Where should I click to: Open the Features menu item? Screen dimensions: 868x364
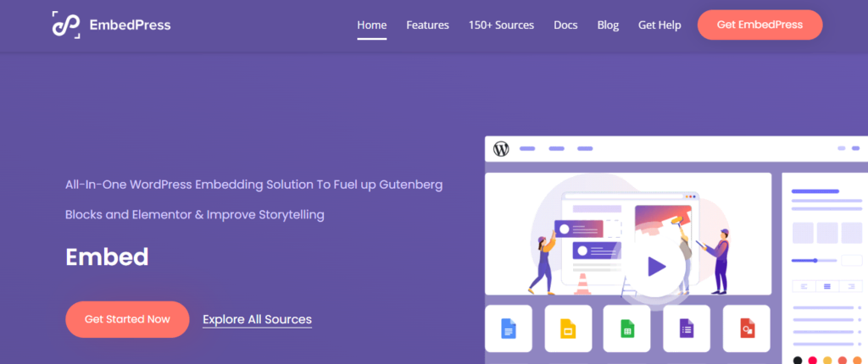(427, 25)
